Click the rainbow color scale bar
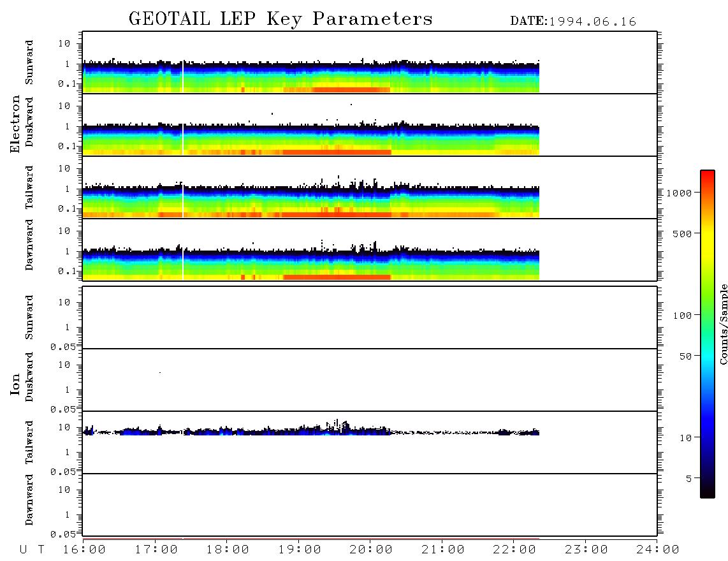Viewport: 728px width, 561px height. tap(708, 335)
